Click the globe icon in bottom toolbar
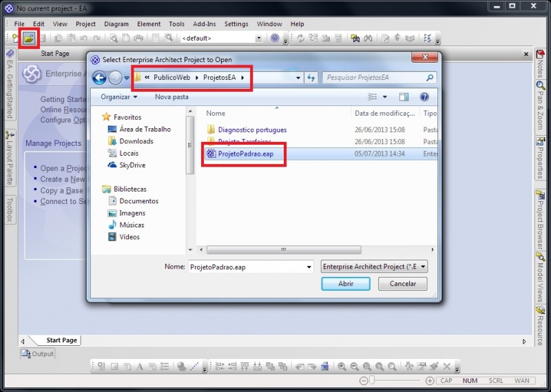 (x=181, y=367)
